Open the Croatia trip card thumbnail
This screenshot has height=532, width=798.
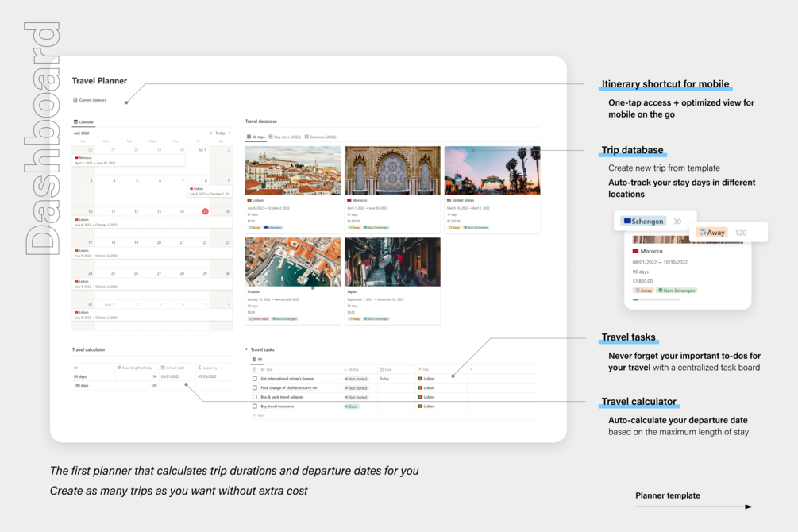[x=293, y=262]
